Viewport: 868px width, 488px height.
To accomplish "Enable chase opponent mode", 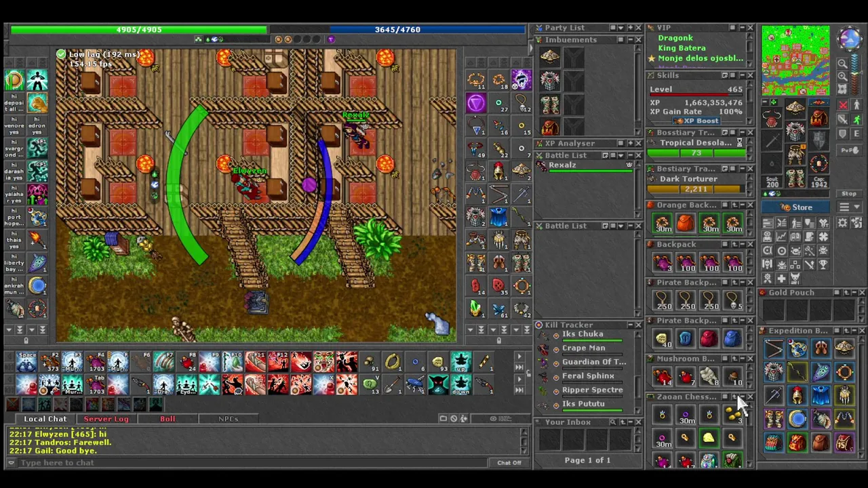I will [x=856, y=120].
